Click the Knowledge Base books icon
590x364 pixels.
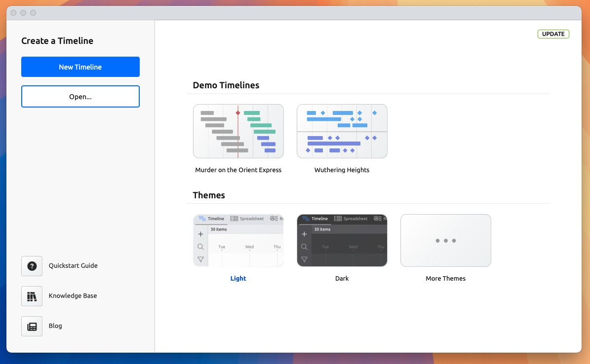point(32,296)
